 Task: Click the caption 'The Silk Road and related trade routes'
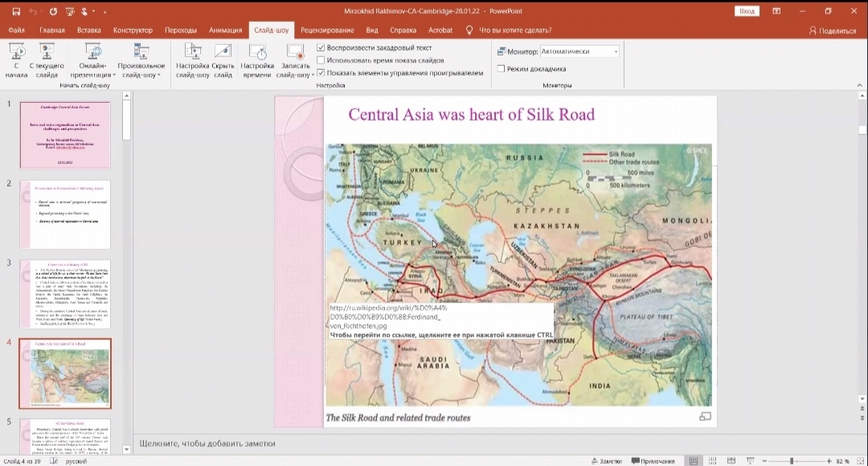click(x=398, y=418)
